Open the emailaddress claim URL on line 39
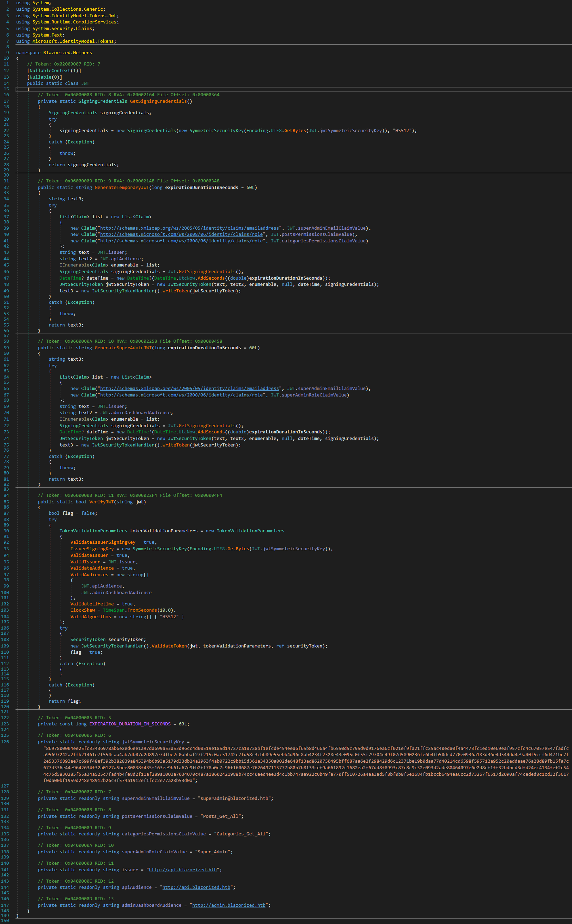 tap(189, 228)
